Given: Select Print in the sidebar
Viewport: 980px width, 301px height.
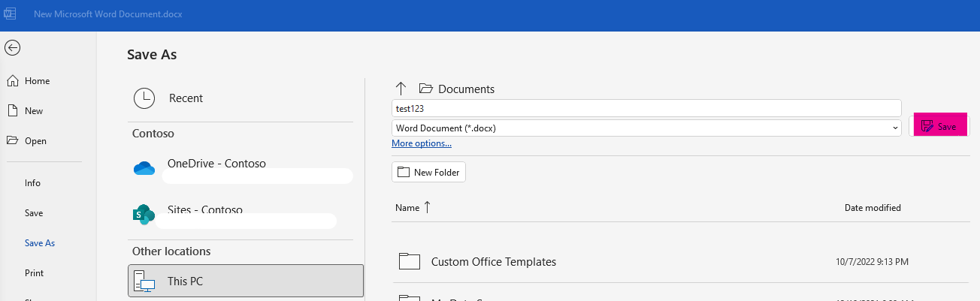Looking at the screenshot, I should tap(34, 273).
